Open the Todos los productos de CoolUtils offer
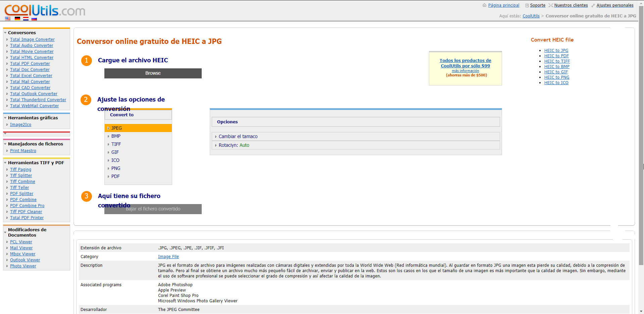This screenshot has width=644, height=314. click(x=465, y=63)
